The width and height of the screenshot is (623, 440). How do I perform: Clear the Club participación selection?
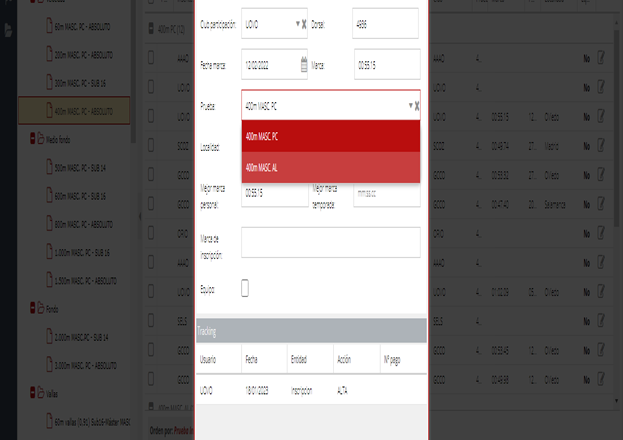[304, 23]
